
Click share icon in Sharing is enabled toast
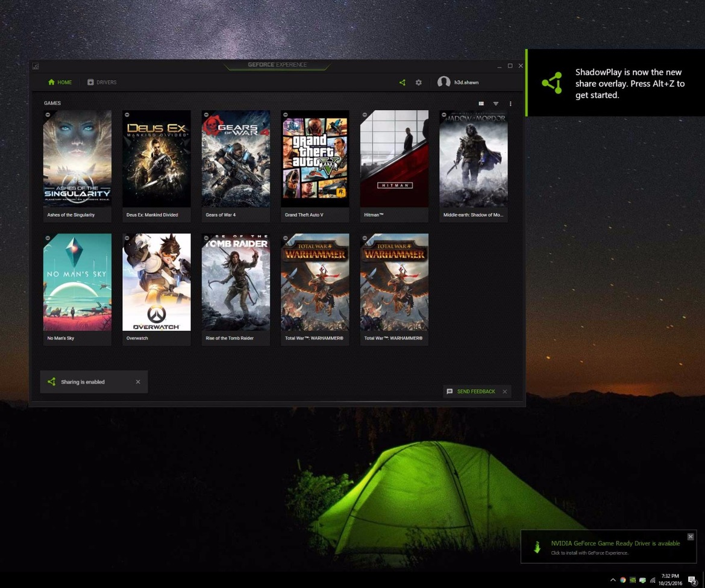tap(52, 382)
